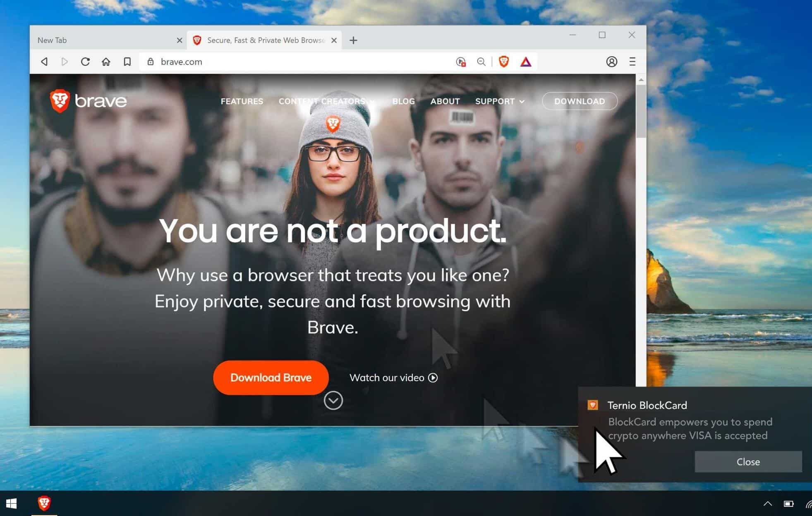Image resolution: width=812 pixels, height=516 pixels.
Task: Expand the CONTENT CREATORS menu
Action: point(327,101)
